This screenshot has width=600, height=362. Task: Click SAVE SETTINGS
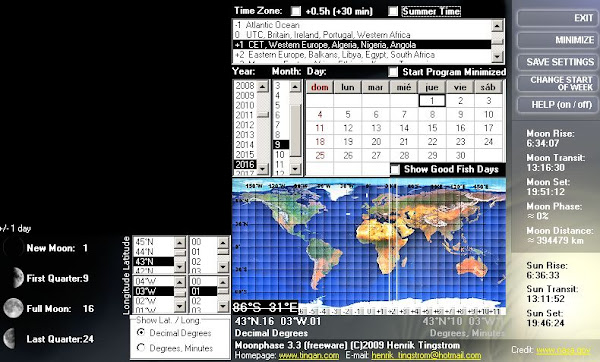[557, 62]
